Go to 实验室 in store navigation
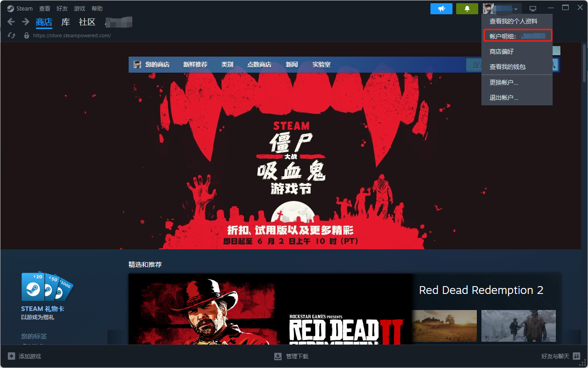Viewport: 588px width, 368px height. pos(322,64)
